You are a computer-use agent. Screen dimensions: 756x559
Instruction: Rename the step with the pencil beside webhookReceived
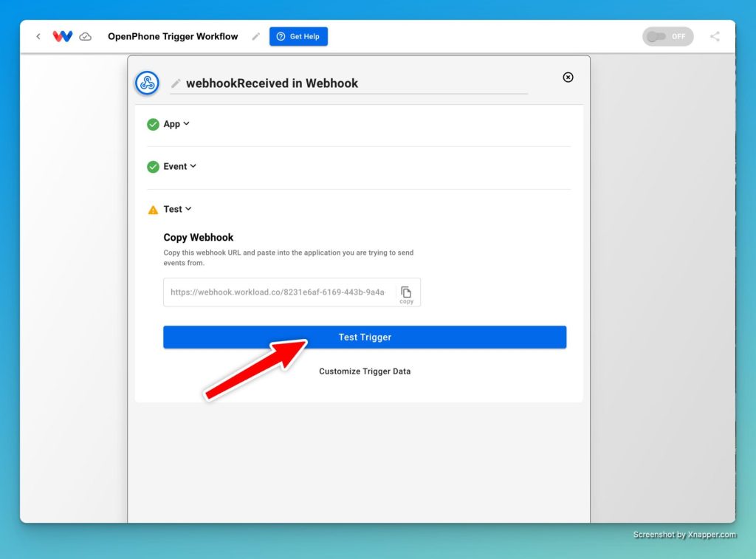point(176,83)
